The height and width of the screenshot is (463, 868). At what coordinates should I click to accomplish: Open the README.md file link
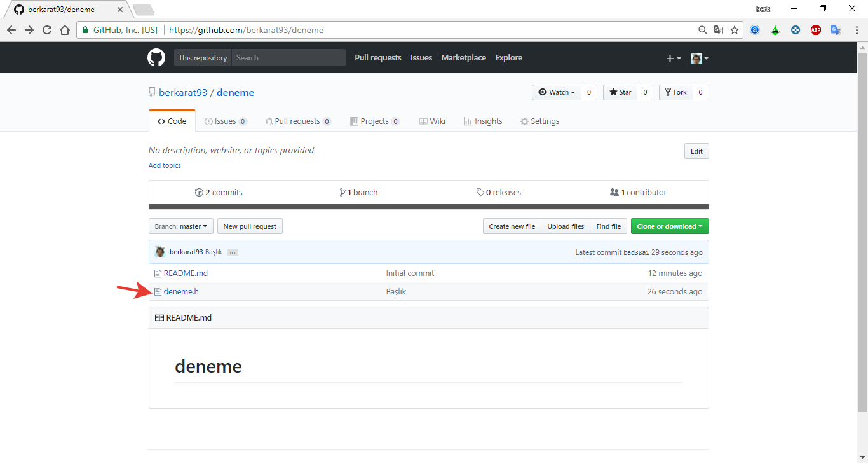186,273
